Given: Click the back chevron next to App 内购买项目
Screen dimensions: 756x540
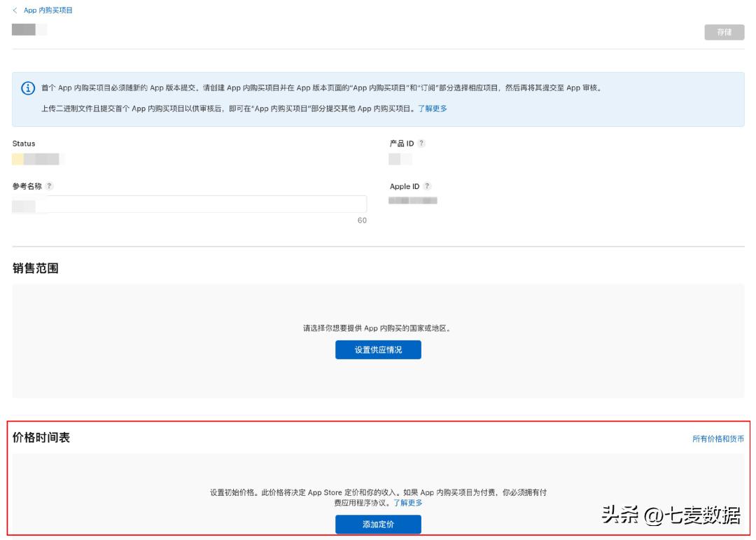Looking at the screenshot, I should coord(16,11).
